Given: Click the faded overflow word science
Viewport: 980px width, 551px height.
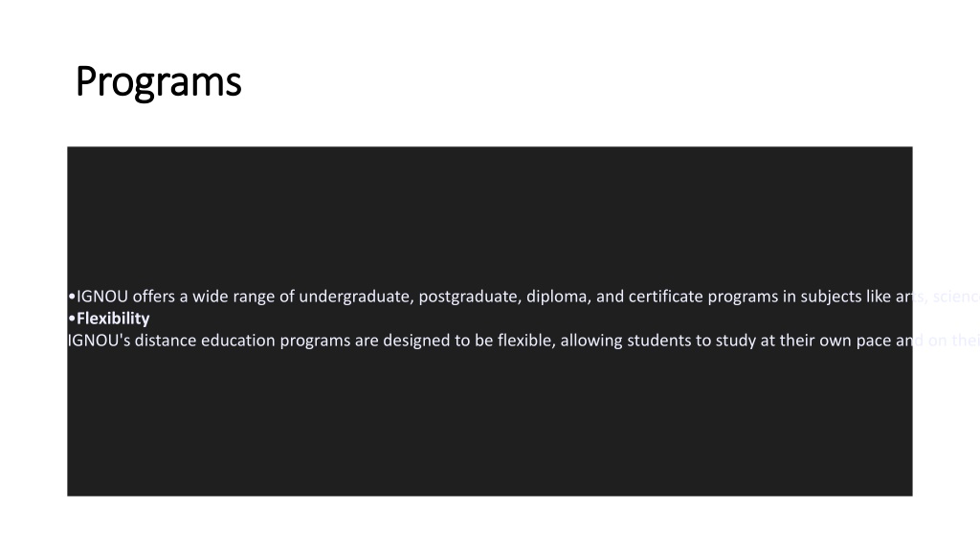Looking at the screenshot, I should pos(956,297).
